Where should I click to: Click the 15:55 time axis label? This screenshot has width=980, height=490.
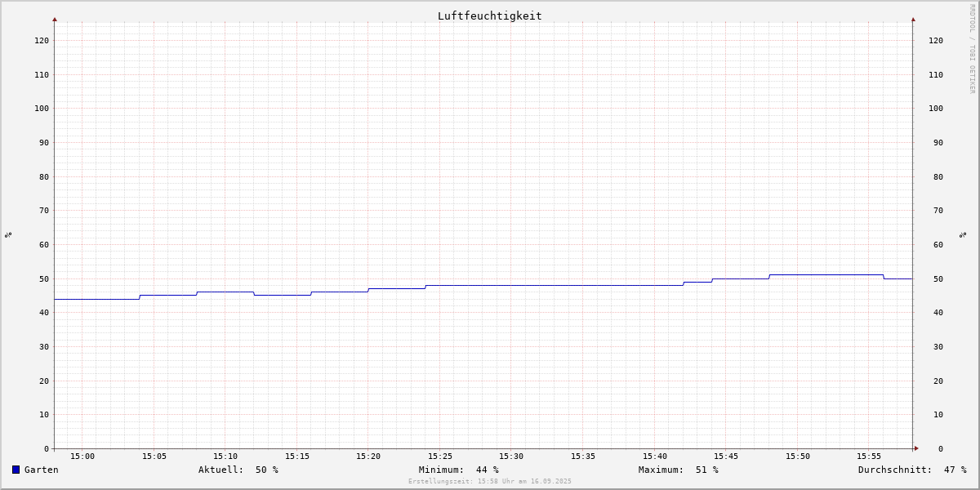[869, 456]
